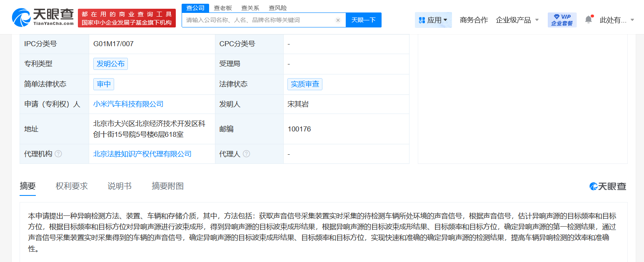Open the 应用 dropdown menu

pos(433,20)
